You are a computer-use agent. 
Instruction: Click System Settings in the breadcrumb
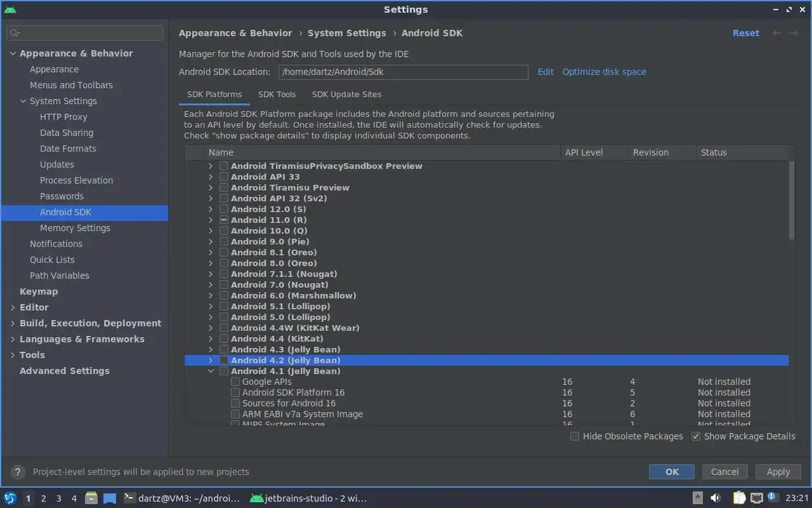click(347, 33)
